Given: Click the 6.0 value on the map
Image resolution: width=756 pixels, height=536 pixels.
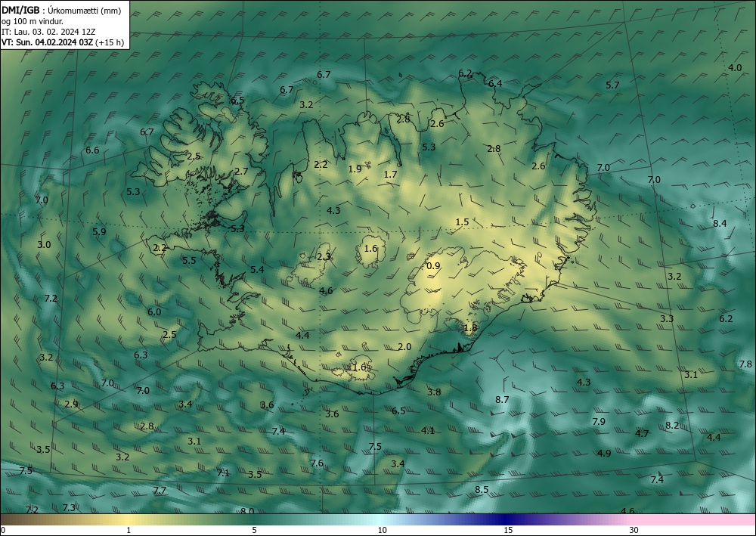Looking at the screenshot, I should [154, 312].
